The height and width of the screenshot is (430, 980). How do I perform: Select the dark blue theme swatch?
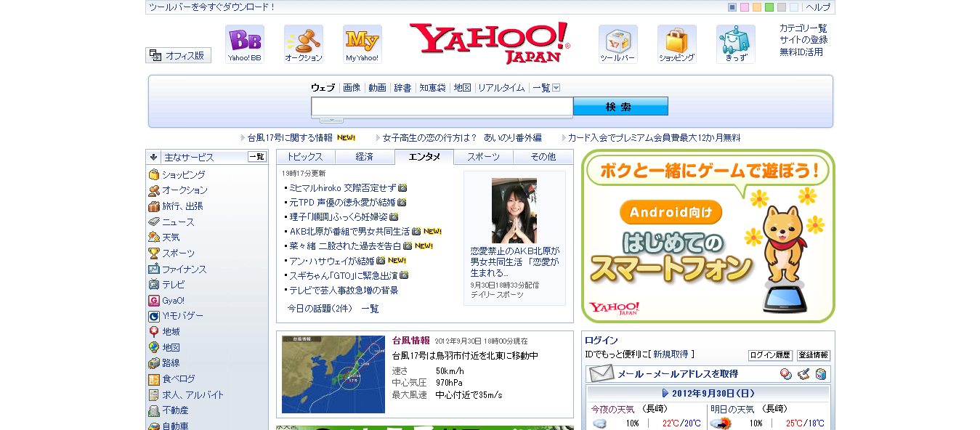(732, 7)
